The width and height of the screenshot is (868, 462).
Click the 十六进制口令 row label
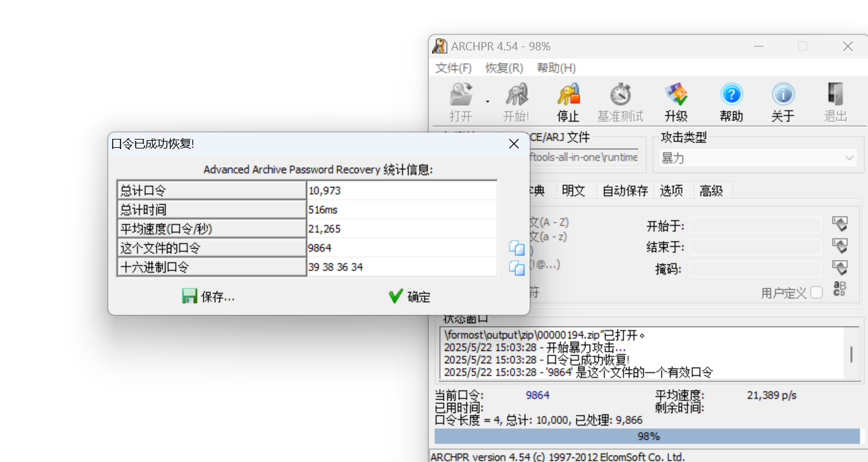point(212,267)
